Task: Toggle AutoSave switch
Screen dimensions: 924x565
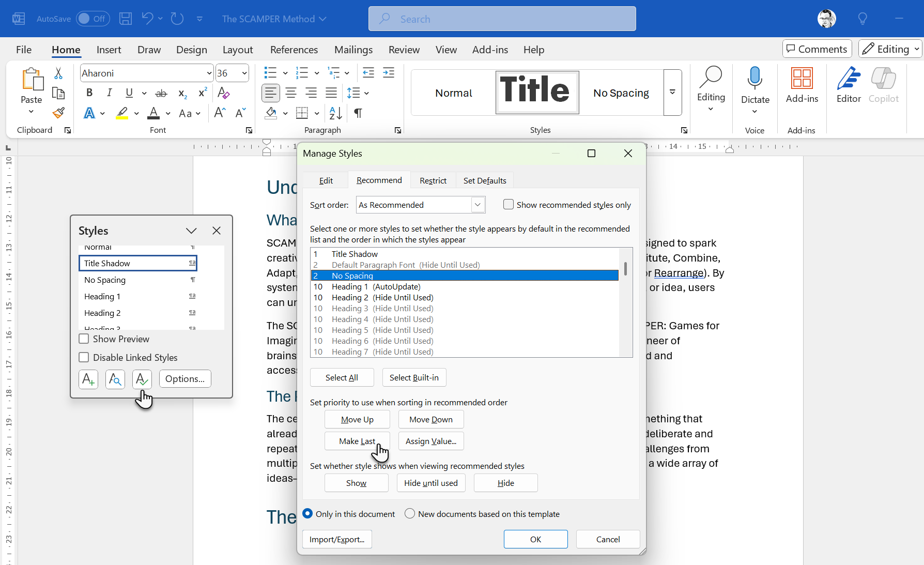Action: 93,19
